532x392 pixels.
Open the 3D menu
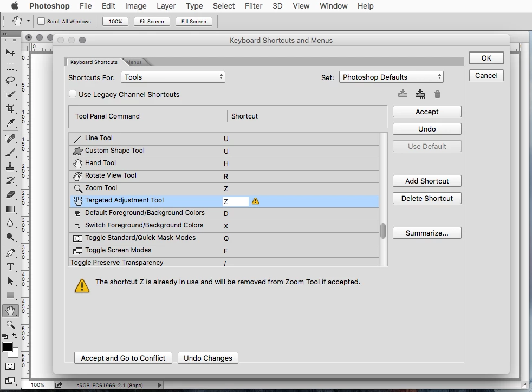click(x=277, y=6)
